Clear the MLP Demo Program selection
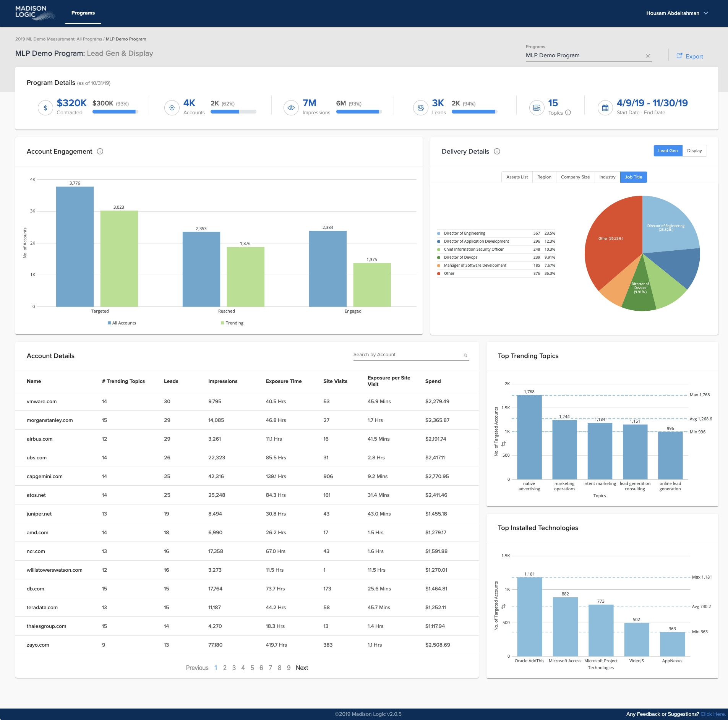Viewport: 728px width, 720px height. point(648,56)
